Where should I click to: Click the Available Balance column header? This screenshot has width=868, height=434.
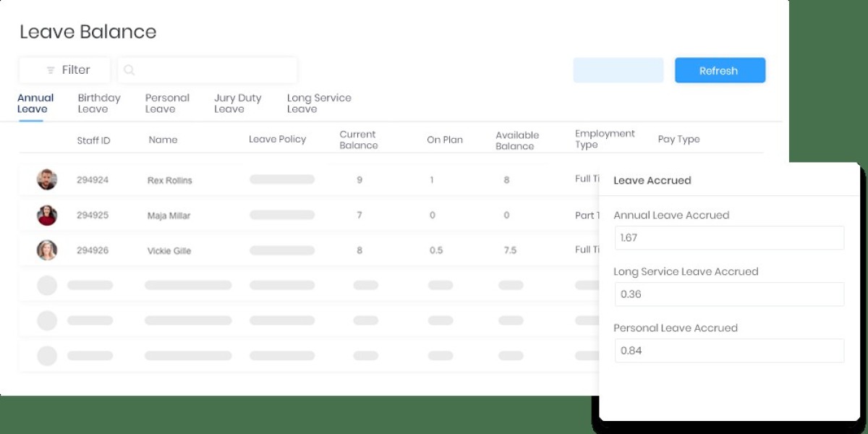click(516, 140)
